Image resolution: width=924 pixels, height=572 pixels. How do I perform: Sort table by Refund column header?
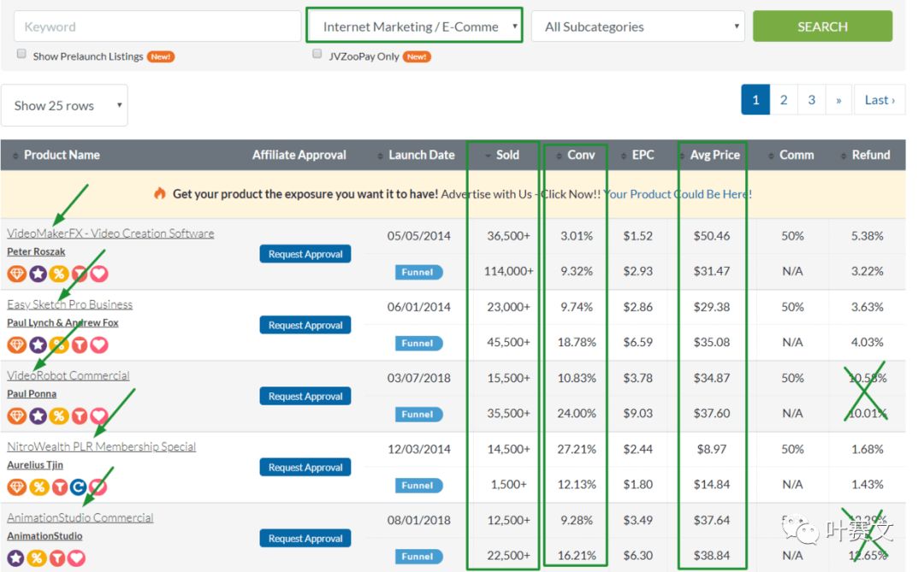tap(870, 155)
